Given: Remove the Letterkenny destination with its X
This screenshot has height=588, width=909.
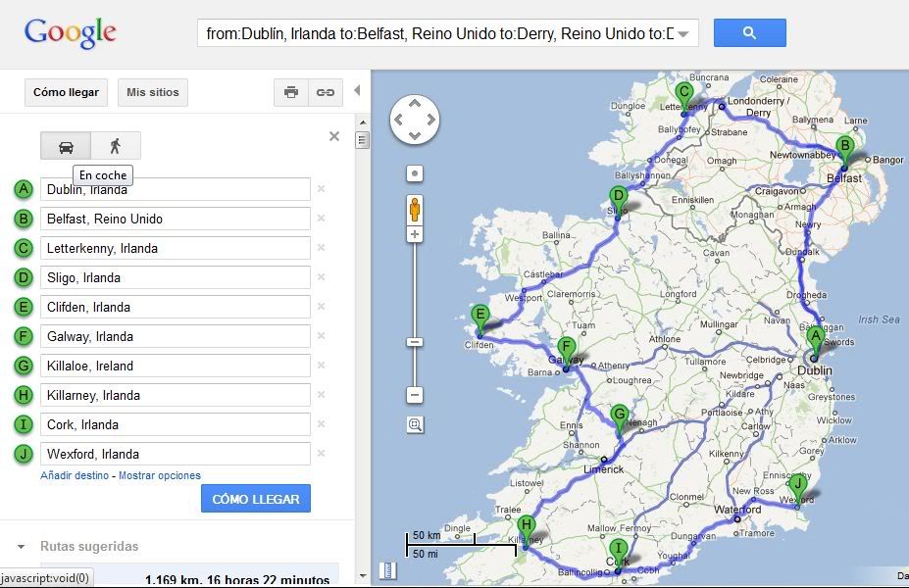Looking at the screenshot, I should pos(322,248).
